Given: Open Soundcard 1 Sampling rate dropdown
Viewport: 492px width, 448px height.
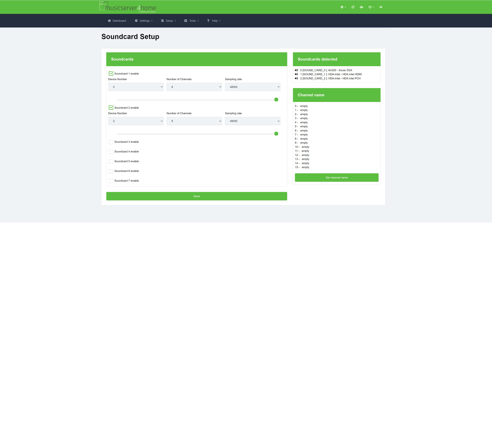Looking at the screenshot, I should point(252,87).
